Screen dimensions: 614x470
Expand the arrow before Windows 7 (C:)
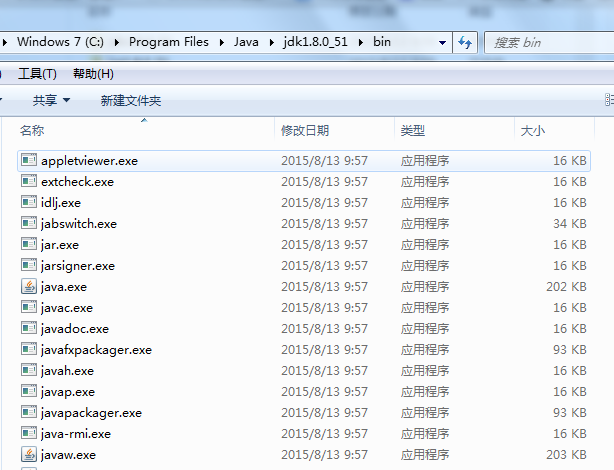(x=5, y=42)
